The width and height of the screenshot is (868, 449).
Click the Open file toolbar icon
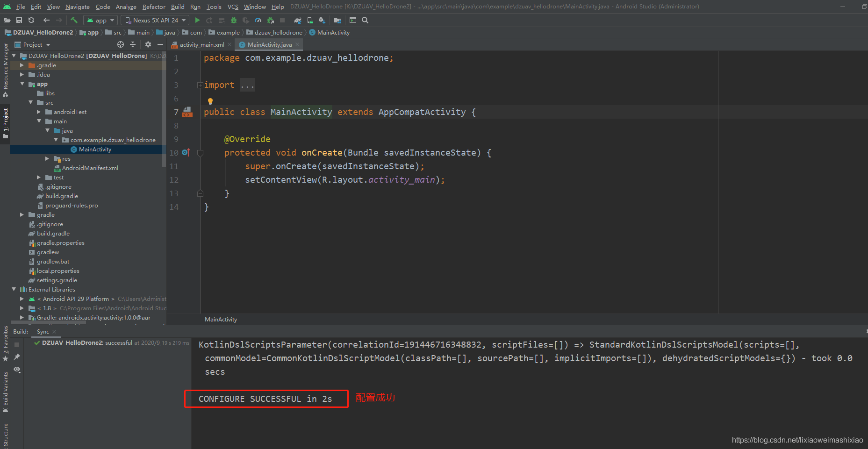pos(7,20)
